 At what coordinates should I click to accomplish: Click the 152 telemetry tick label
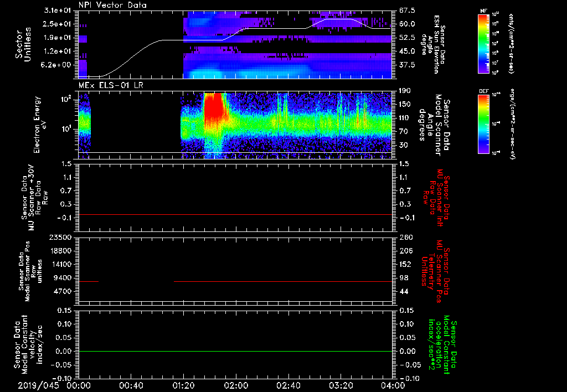coord(406,264)
